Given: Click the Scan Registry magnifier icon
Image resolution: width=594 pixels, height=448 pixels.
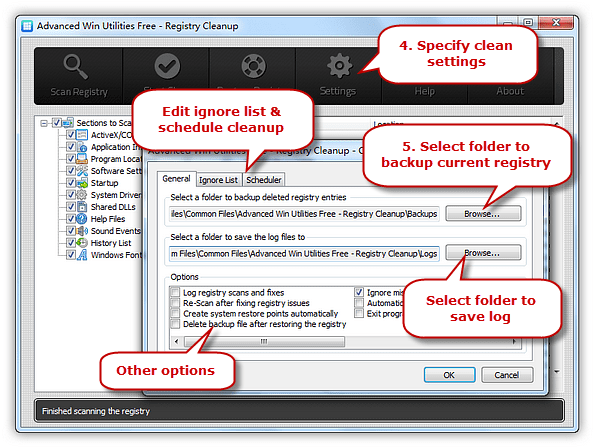Looking at the screenshot, I should [75, 67].
